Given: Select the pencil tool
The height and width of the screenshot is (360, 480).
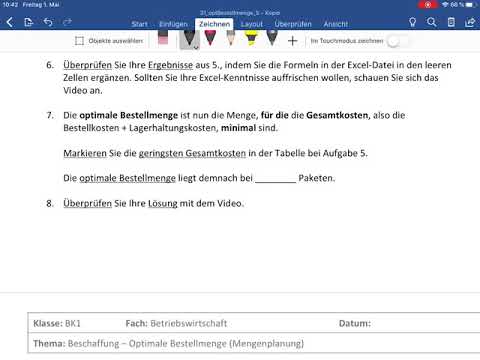Looking at the screenshot, I should (x=231, y=37).
